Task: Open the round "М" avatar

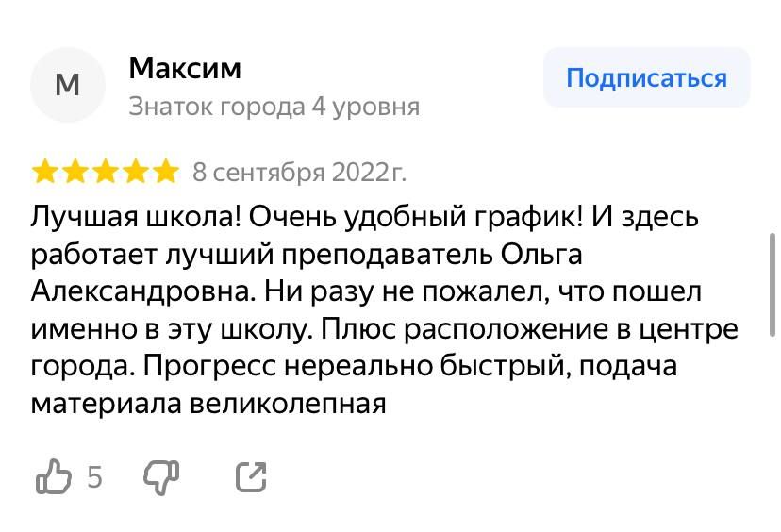Action: (x=68, y=85)
